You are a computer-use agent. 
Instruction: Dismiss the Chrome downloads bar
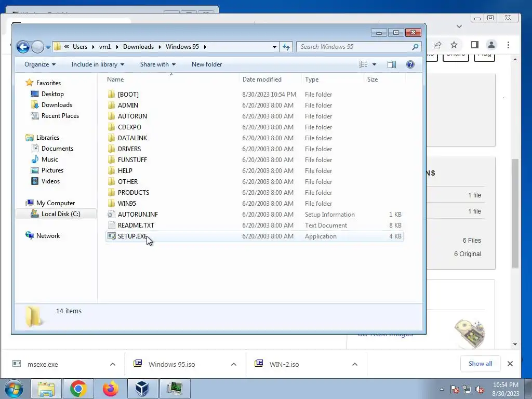(510, 364)
